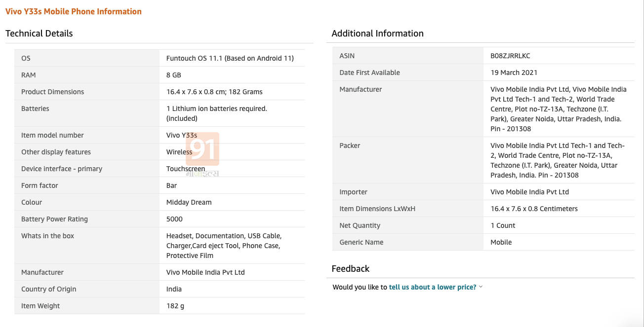Click the 'Feedback' section heading
This screenshot has width=644, height=327.
(350, 269)
